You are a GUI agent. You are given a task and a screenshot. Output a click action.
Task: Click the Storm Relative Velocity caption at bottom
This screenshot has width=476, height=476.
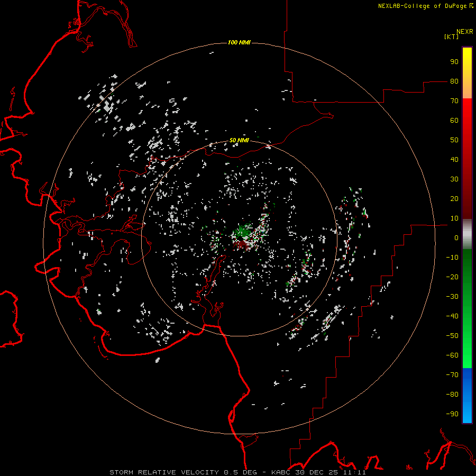click(237, 472)
